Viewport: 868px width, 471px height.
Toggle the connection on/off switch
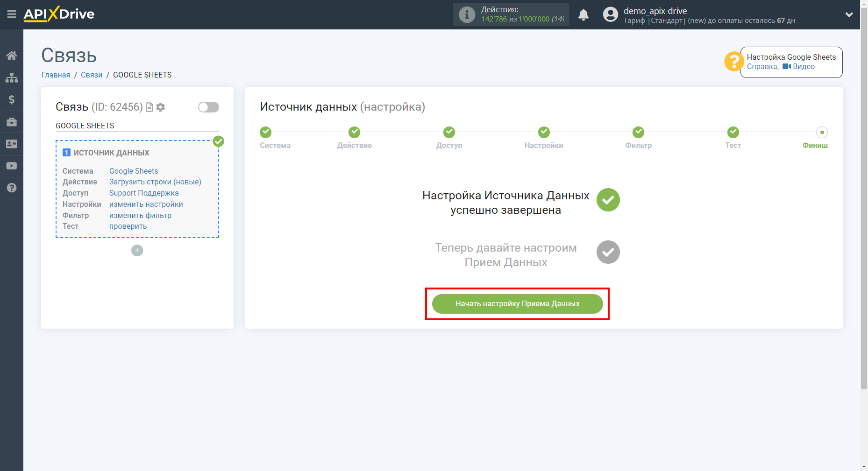tap(208, 107)
